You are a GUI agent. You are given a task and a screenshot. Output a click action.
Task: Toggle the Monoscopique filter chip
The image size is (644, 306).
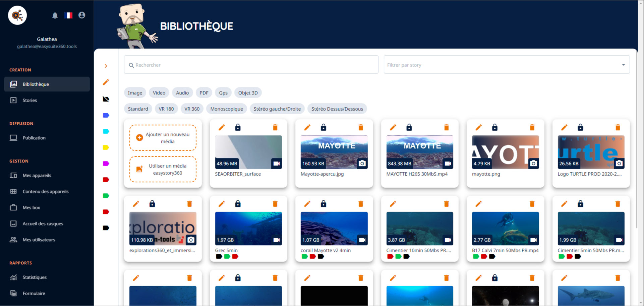point(227,109)
